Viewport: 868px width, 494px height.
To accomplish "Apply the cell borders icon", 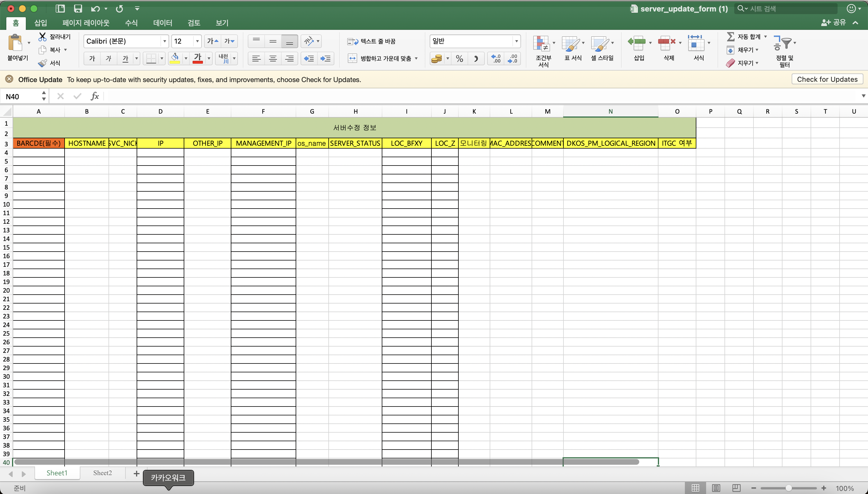I will tap(151, 58).
